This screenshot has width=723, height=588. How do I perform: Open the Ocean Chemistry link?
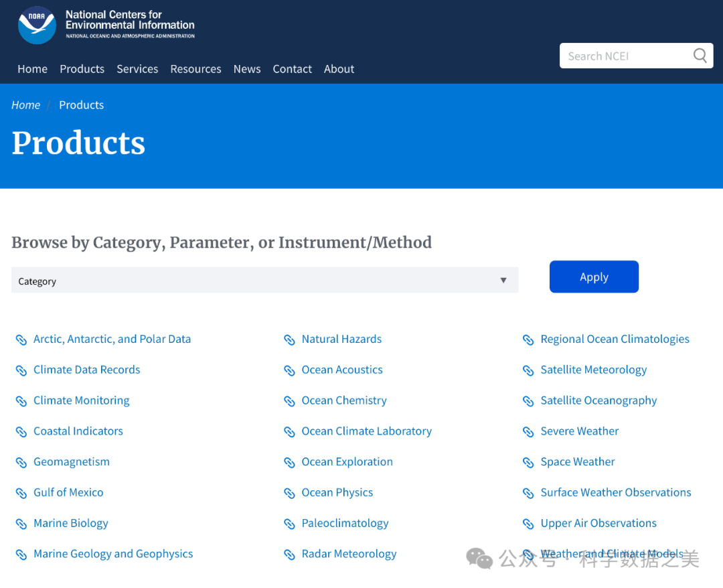coord(344,400)
